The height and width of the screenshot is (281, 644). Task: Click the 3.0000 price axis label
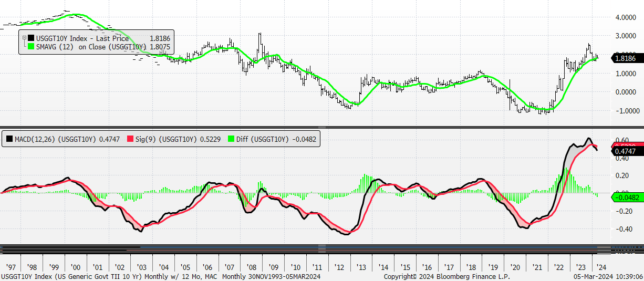[625, 36]
